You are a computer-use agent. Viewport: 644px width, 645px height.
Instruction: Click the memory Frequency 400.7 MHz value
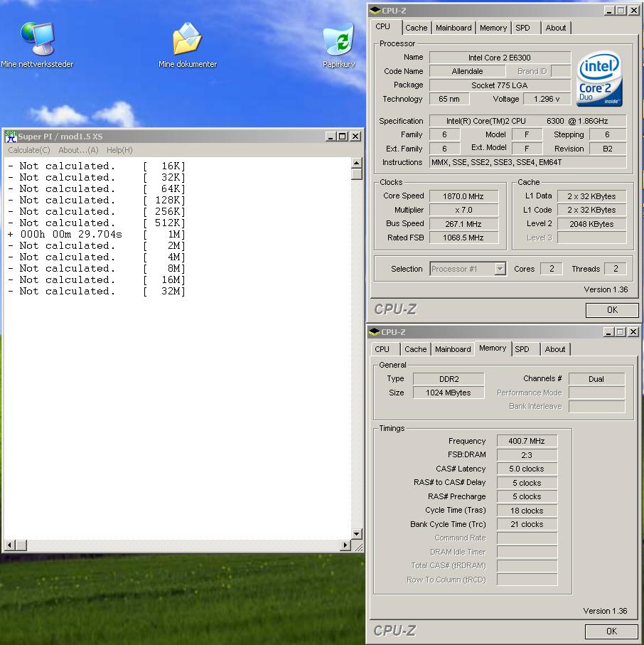click(x=527, y=441)
